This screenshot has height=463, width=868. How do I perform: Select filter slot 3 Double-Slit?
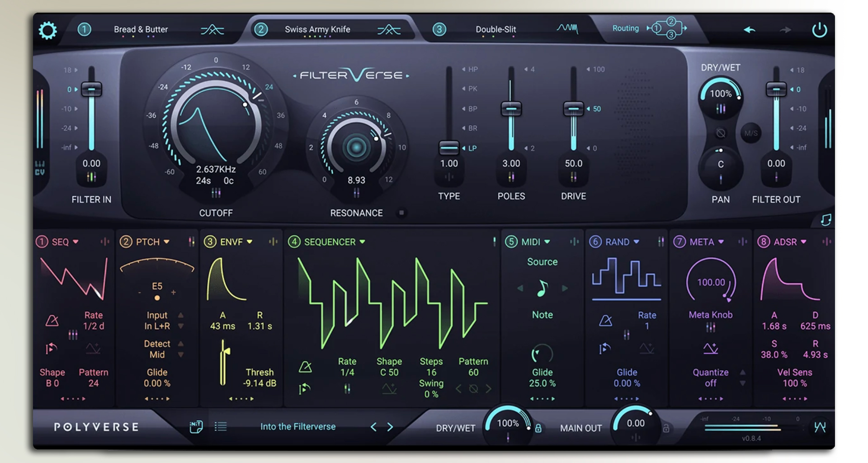(x=495, y=29)
